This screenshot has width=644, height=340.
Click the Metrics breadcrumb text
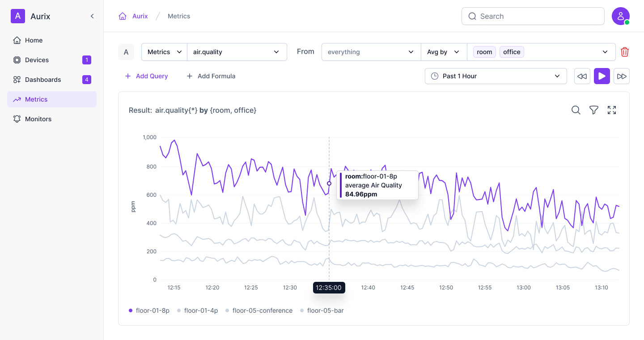[x=179, y=16]
